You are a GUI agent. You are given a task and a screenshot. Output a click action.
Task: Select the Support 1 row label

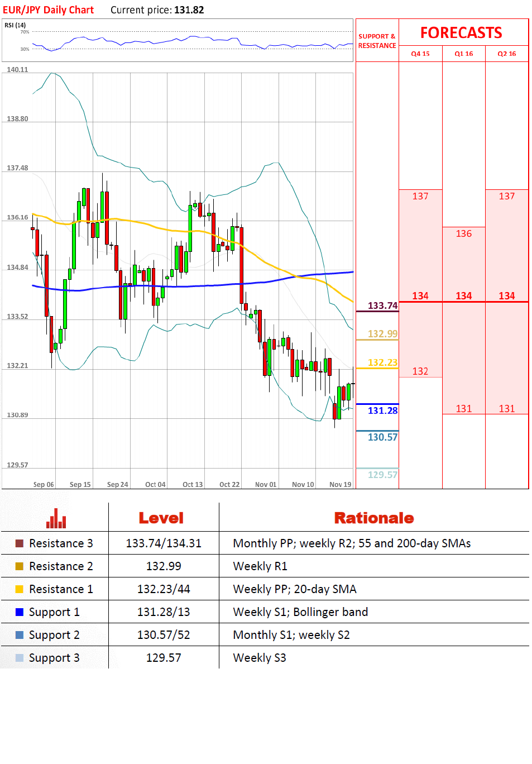coord(54,613)
